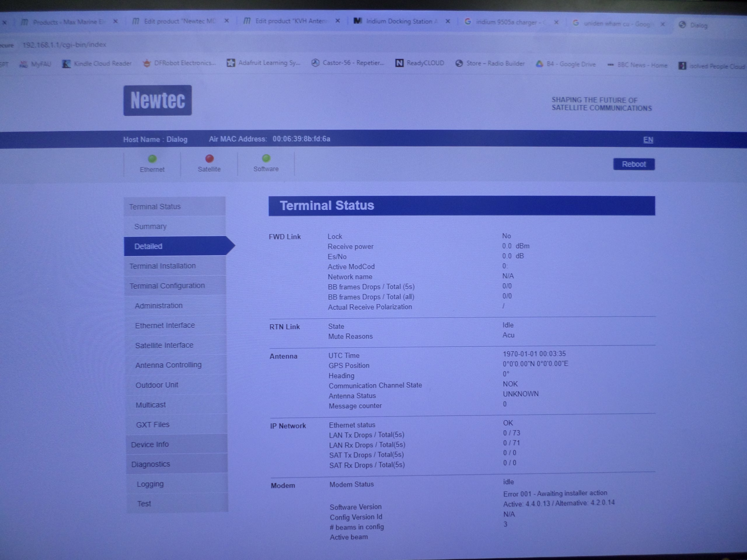Image resolution: width=747 pixels, height=560 pixels.
Task: Click the browser address bar URL
Action: click(x=64, y=45)
